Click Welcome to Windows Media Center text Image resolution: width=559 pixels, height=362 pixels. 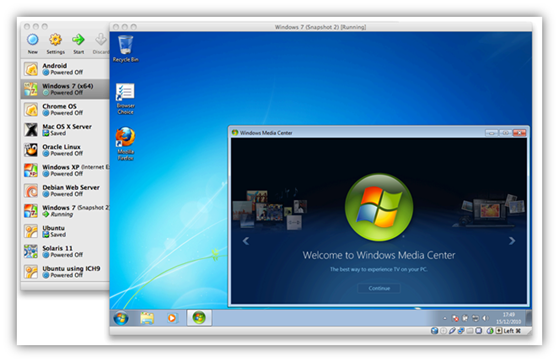tap(379, 255)
